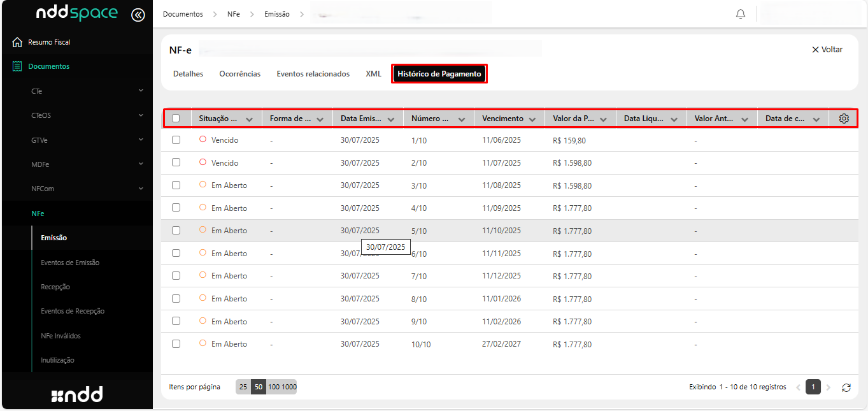
Task: Go to previous page arrow
Action: tap(798, 387)
